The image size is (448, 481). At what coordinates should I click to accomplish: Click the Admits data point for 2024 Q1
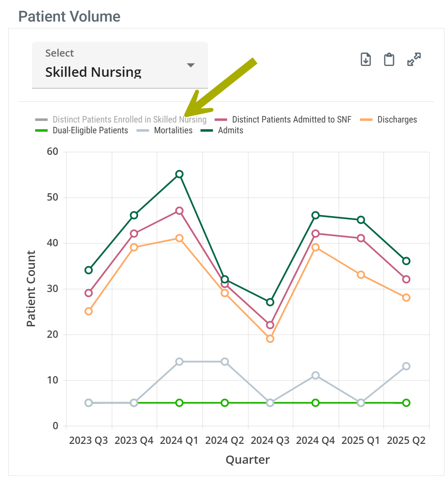(180, 174)
